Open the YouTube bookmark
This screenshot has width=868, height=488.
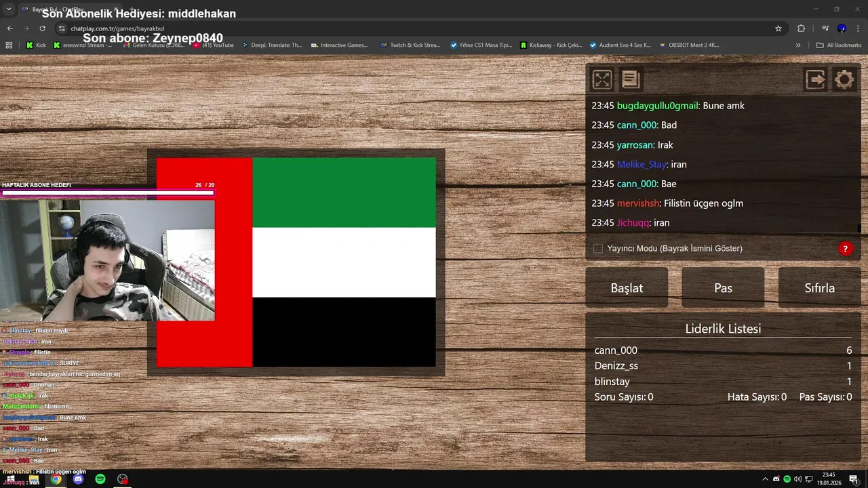(x=214, y=45)
